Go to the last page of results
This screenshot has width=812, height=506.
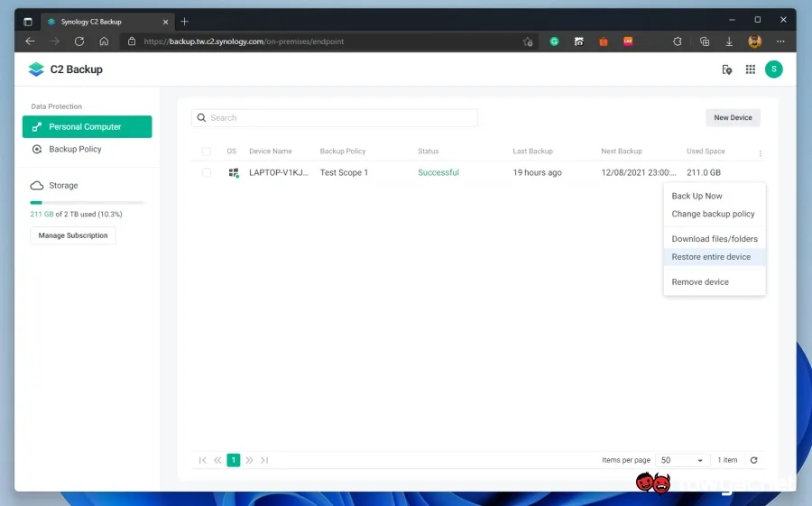(x=264, y=460)
